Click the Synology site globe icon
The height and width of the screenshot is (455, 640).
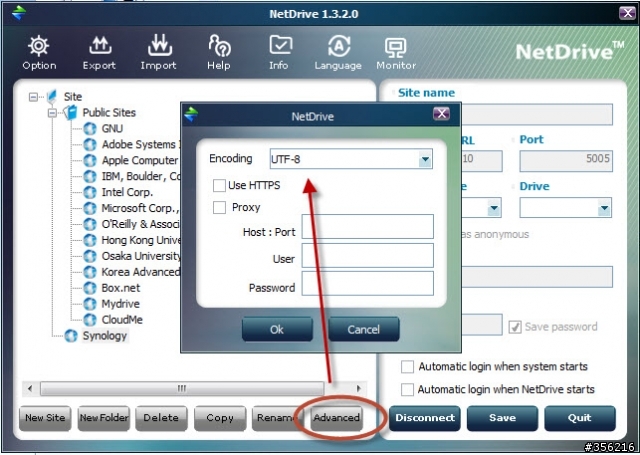tap(71, 335)
